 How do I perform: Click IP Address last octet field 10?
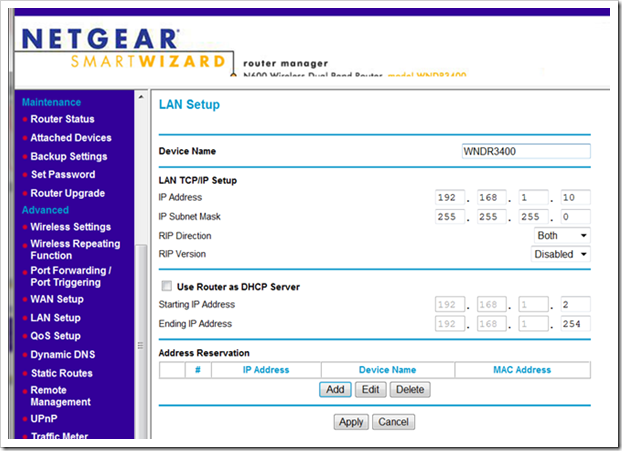[576, 198]
